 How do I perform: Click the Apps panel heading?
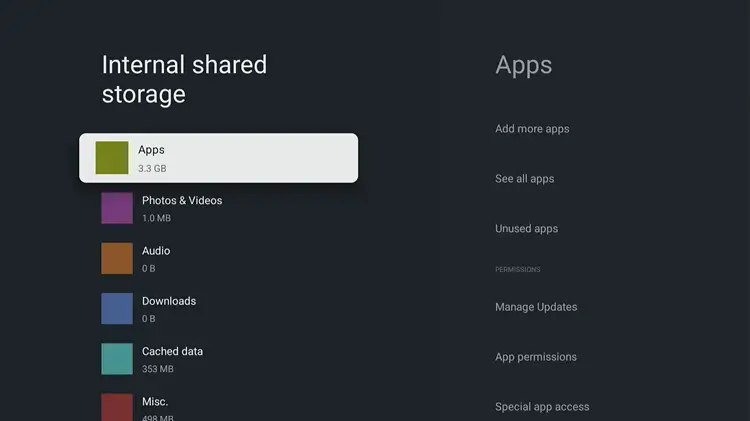click(x=523, y=66)
